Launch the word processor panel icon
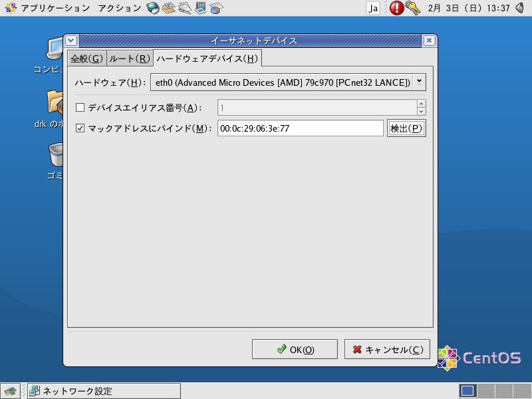Image resolution: width=532 pixels, height=399 pixels. pos(185,8)
